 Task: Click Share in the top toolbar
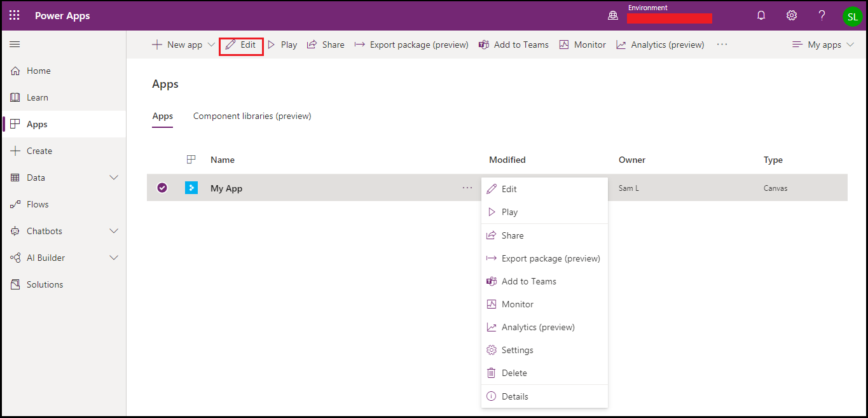click(326, 45)
